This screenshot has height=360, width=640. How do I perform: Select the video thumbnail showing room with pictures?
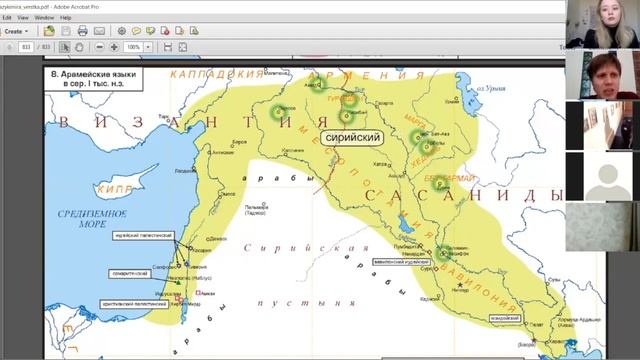click(603, 125)
